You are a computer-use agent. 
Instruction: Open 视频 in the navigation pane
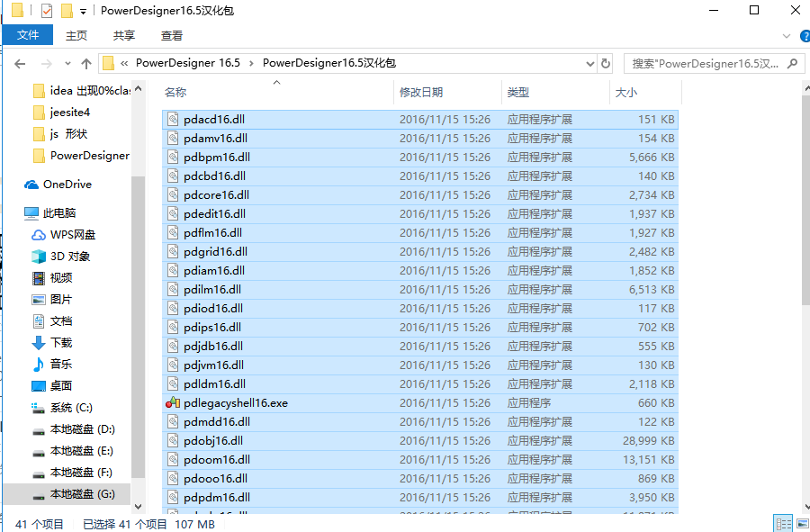pyautogui.click(x=51, y=278)
